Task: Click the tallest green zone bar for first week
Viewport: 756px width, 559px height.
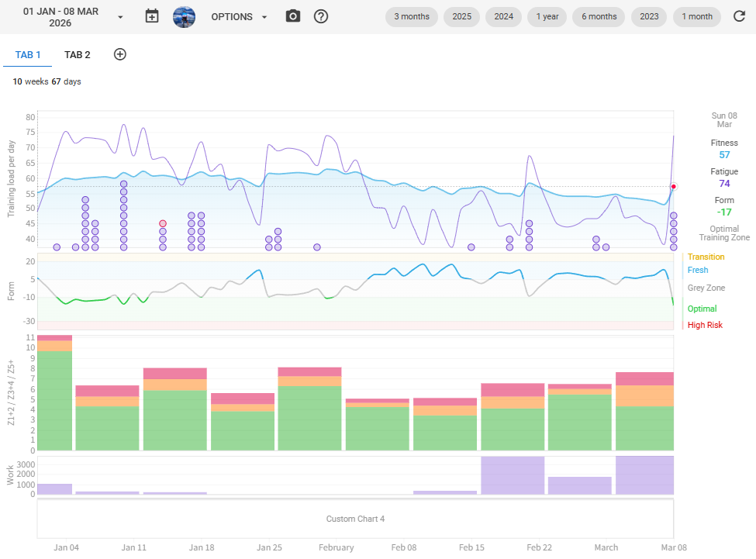Action: pyautogui.click(x=54, y=401)
